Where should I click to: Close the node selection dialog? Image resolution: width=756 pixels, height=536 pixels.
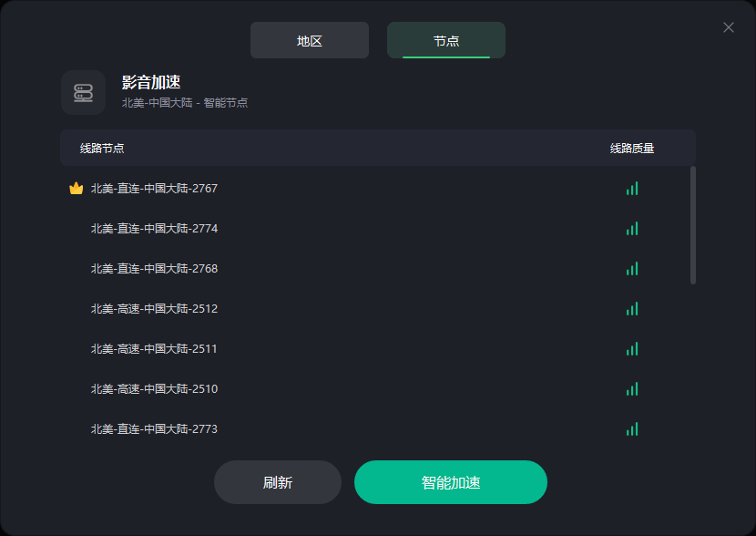[729, 27]
